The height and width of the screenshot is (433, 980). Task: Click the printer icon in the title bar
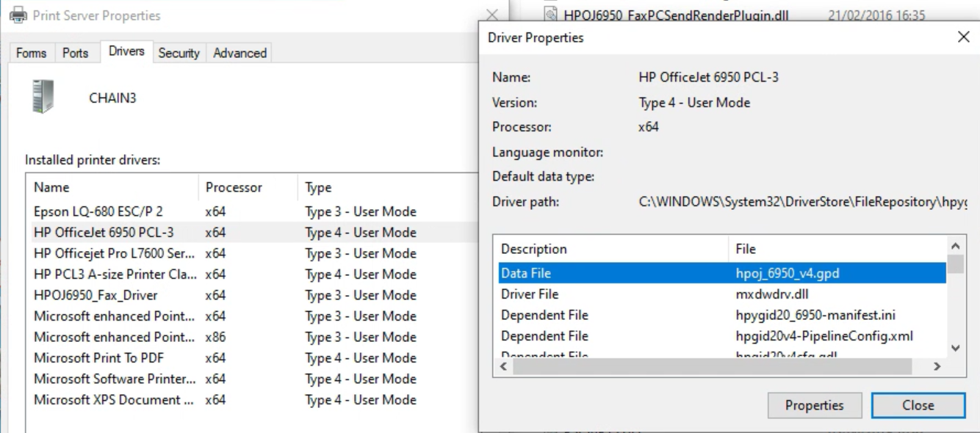pyautogui.click(x=16, y=15)
